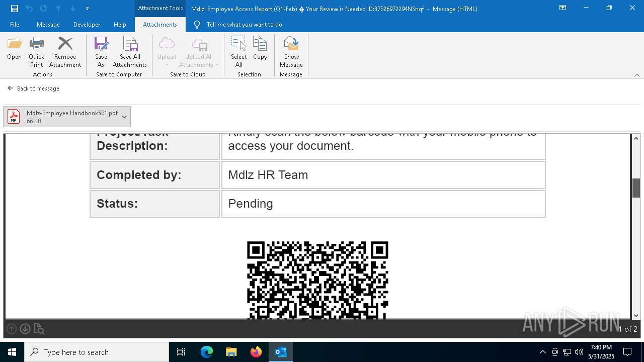Viewport: 644px width, 362px height.
Task: Copy the selected attachment
Action: point(260,49)
